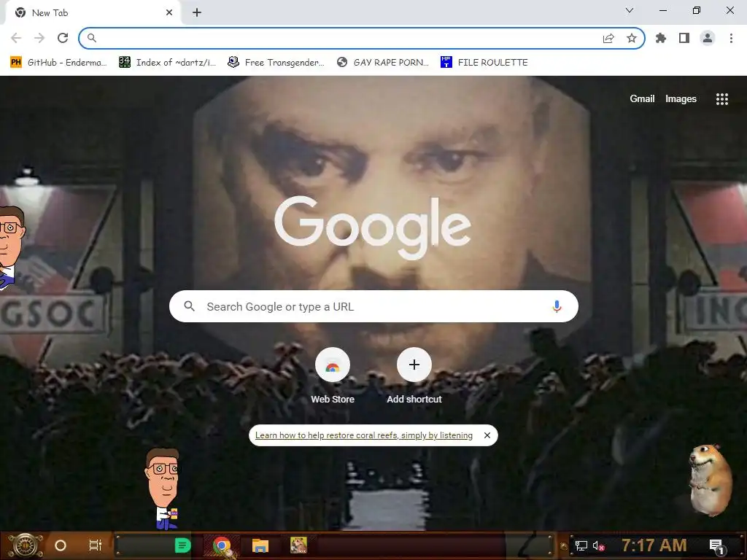Go back with the browser back arrow
Viewport: 747px width, 560px height.
pos(16,38)
